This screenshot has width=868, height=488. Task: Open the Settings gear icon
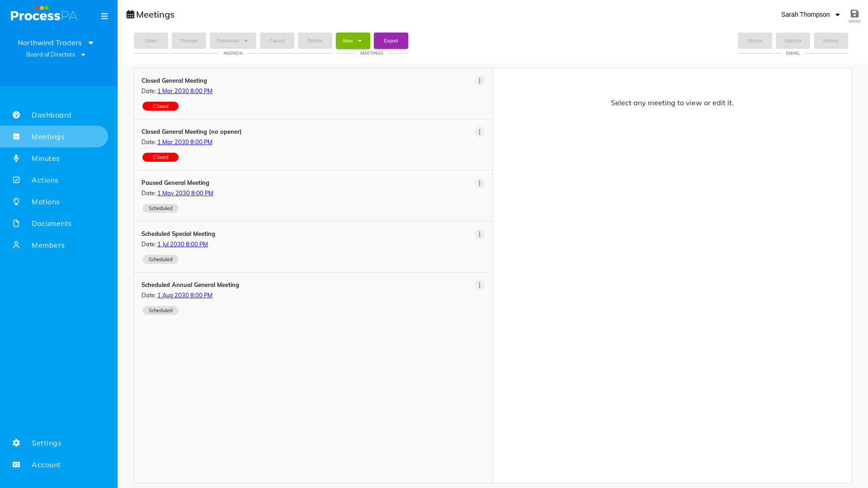[16, 443]
